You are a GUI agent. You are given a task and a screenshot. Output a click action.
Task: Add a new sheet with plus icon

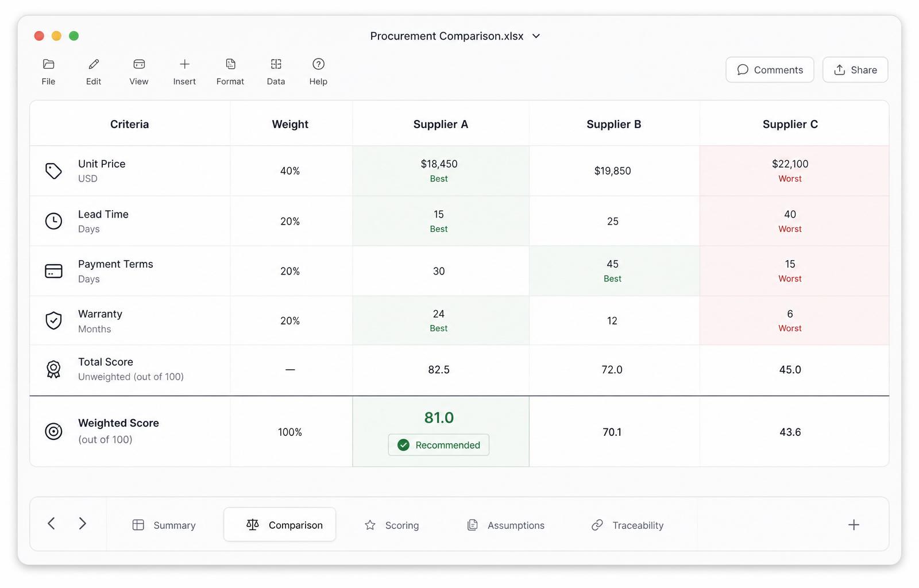(854, 524)
